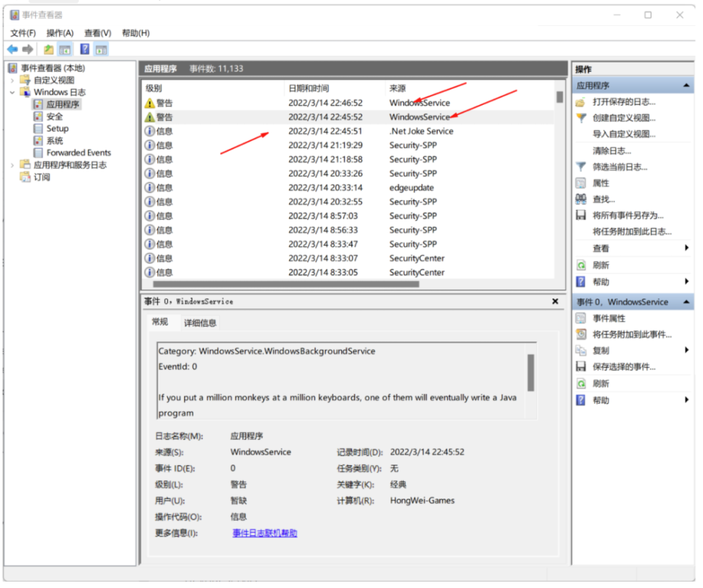Click the info icon of the .Net Joke Service event
703x588 pixels.
(x=149, y=132)
